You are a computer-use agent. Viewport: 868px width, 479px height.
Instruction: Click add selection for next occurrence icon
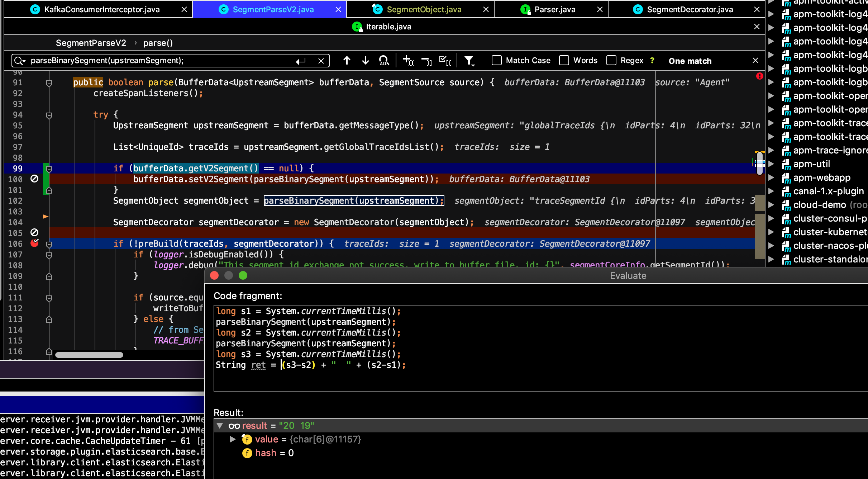[x=408, y=61]
